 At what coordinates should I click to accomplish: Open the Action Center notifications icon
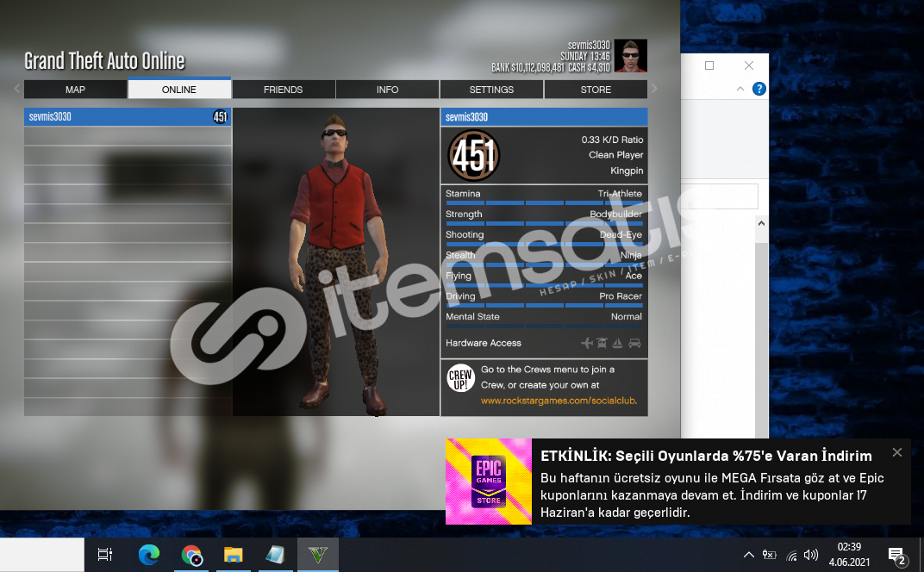point(897,555)
